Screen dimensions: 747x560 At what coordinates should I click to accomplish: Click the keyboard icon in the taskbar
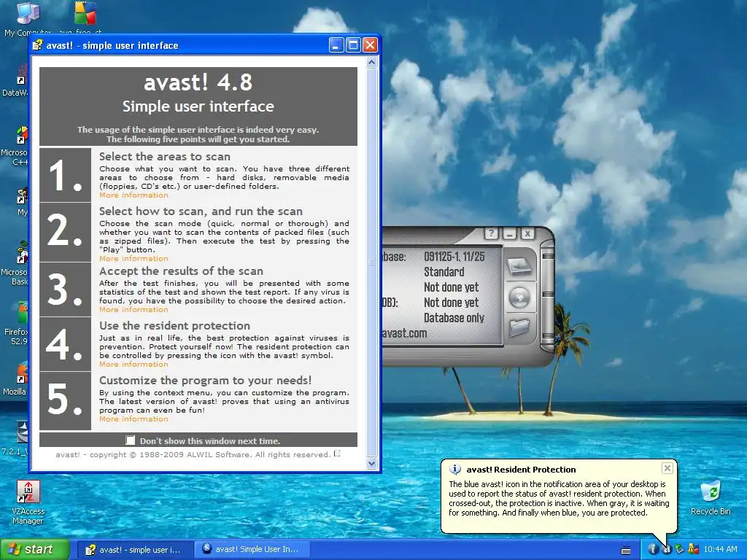click(x=626, y=550)
